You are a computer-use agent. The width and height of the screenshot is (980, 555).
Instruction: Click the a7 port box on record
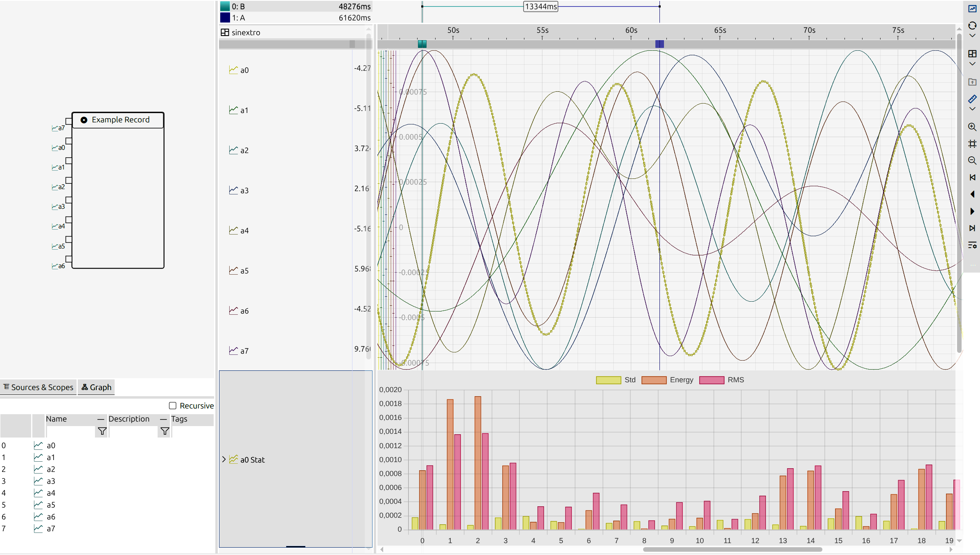pos(69,121)
